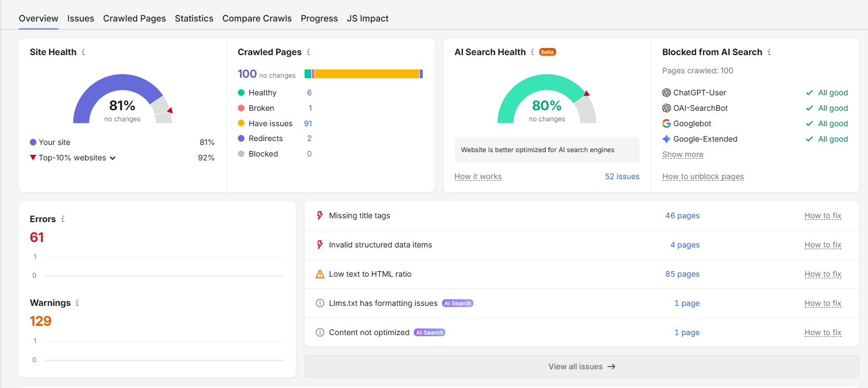
Task: Click Low text to HTML warning icon
Action: pyautogui.click(x=320, y=274)
